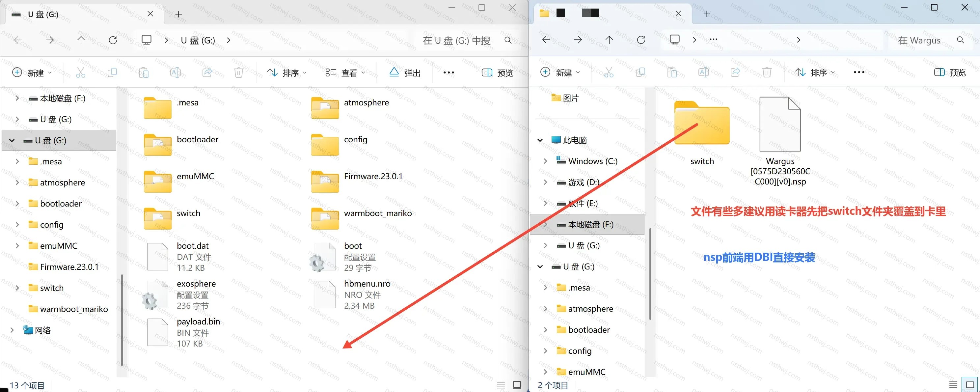Add a new tab in the left window

click(x=178, y=14)
